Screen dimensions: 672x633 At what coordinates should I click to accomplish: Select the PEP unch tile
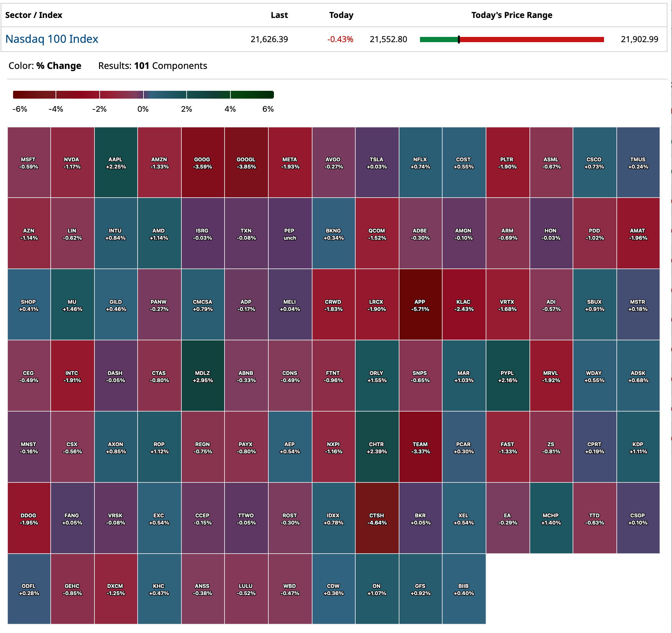[290, 234]
